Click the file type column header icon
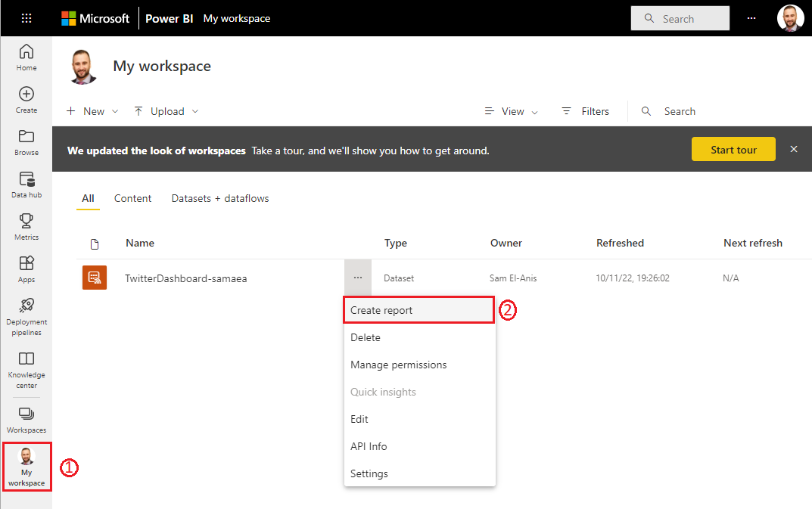 (95, 244)
